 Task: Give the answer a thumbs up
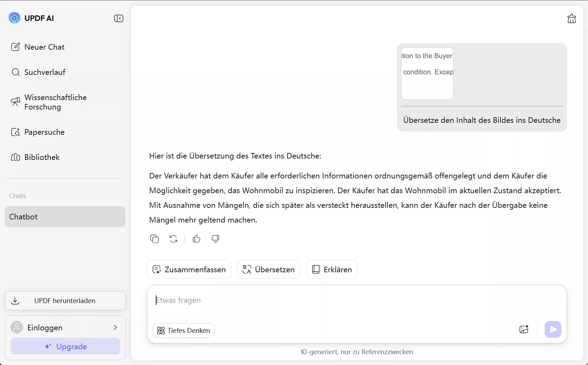[x=196, y=239]
